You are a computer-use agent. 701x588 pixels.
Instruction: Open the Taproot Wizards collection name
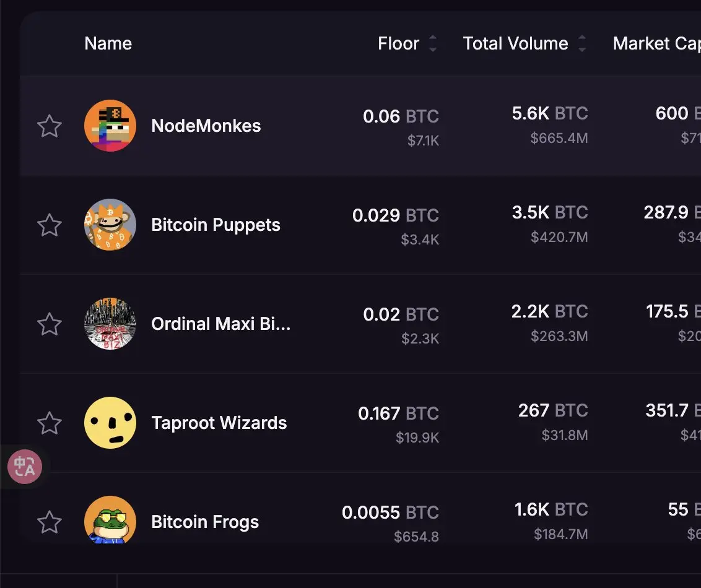[x=219, y=423]
